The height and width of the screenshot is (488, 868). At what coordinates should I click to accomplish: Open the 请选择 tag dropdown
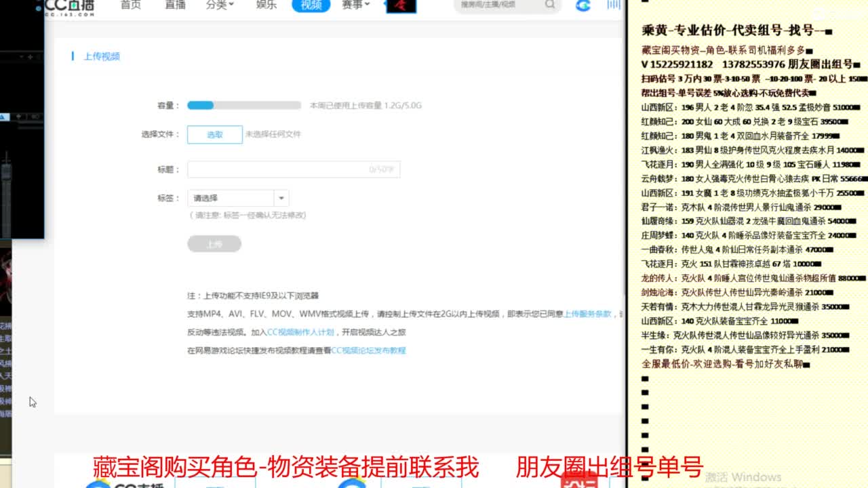(x=238, y=198)
